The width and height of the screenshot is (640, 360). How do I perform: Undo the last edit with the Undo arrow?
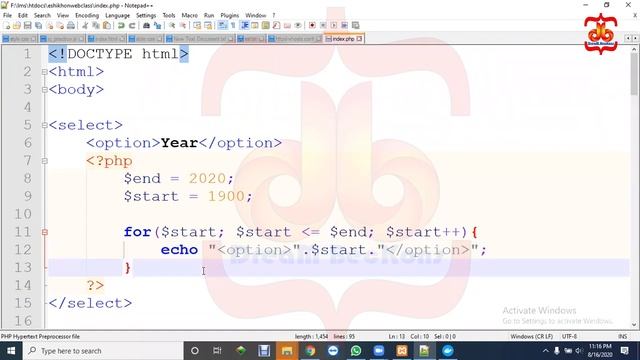pos(121,25)
